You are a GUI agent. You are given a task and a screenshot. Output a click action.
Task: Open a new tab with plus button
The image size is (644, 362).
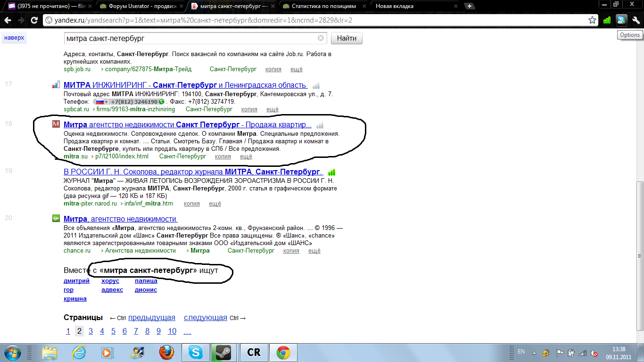point(470,6)
